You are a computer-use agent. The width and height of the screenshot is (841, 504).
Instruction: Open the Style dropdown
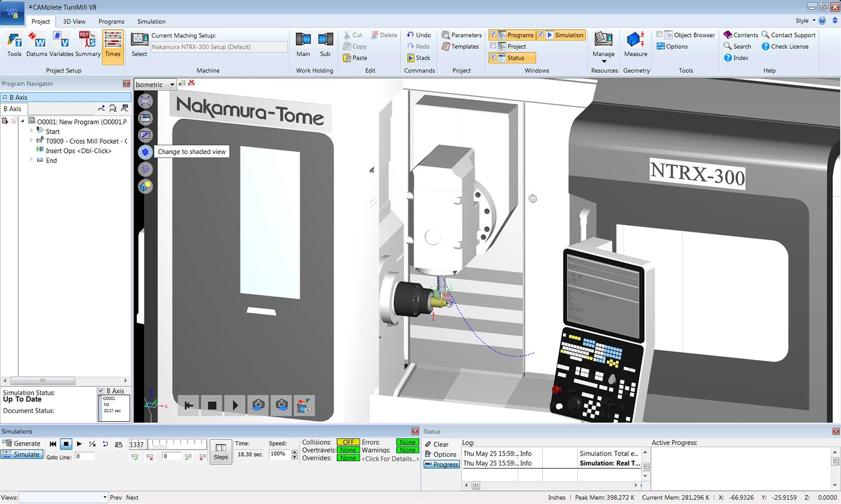(x=805, y=21)
